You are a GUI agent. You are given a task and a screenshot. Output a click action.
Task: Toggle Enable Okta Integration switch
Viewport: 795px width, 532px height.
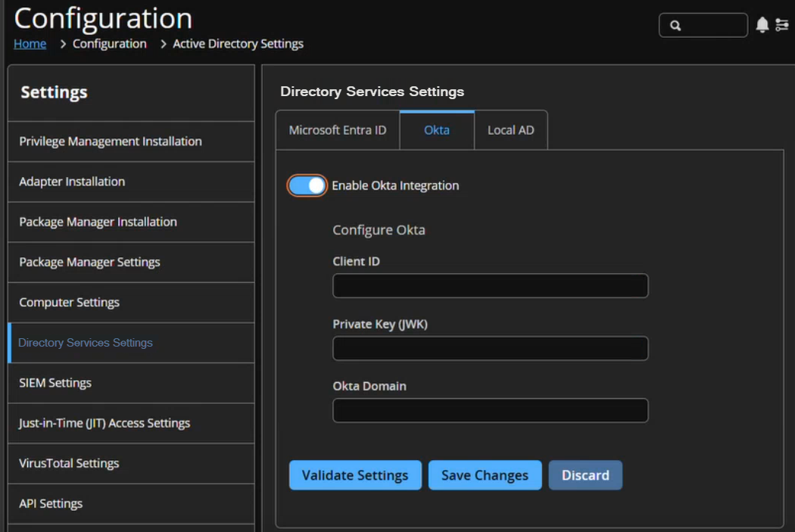(x=307, y=185)
